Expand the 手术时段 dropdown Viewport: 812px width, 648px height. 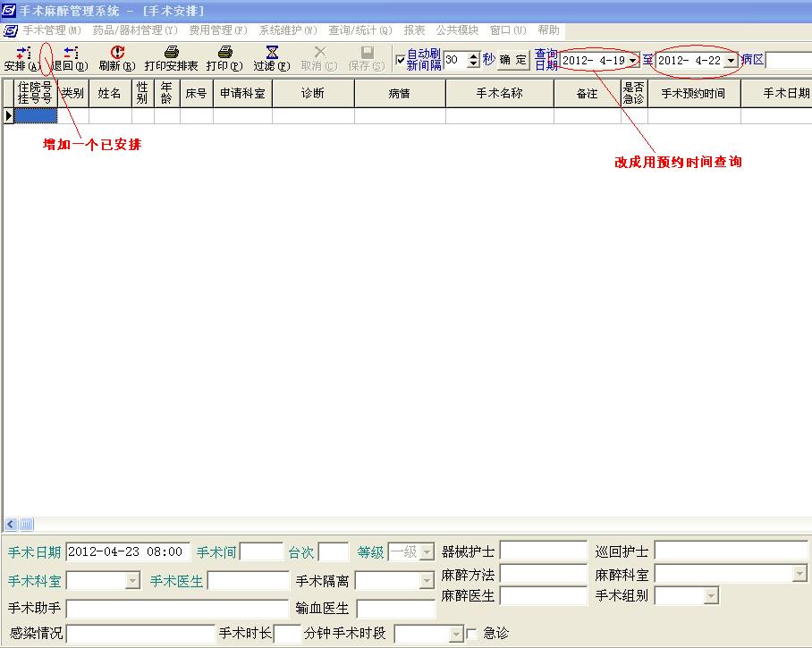[456, 634]
